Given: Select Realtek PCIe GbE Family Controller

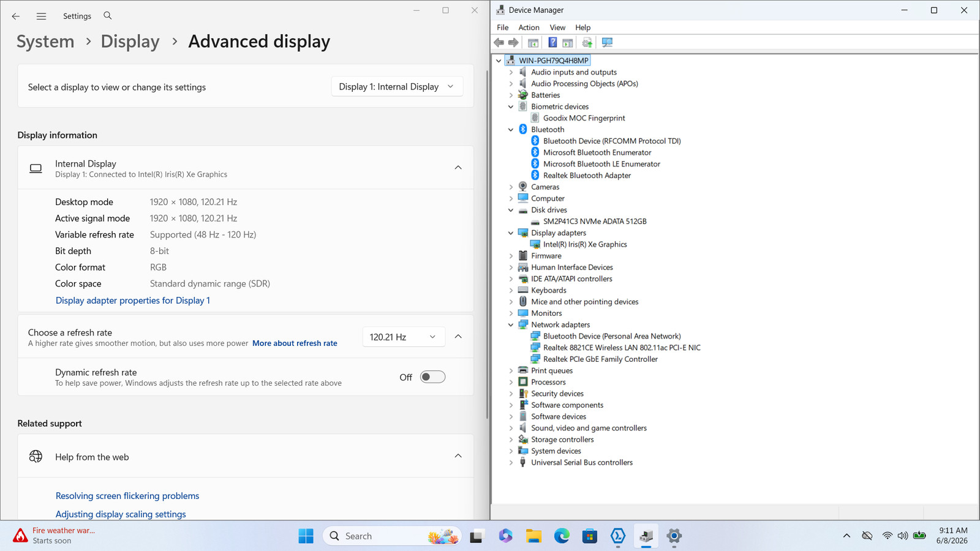Looking at the screenshot, I should pyautogui.click(x=600, y=359).
